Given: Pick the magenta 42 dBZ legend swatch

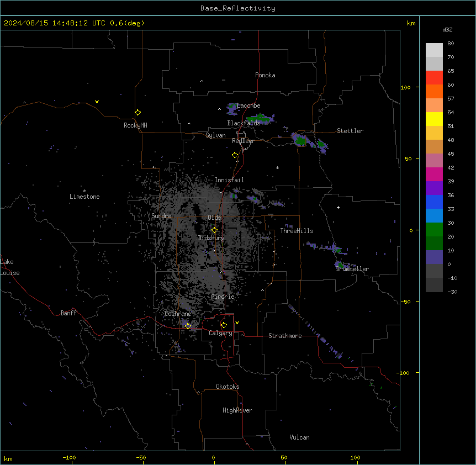Looking at the screenshot, I should (434, 174).
